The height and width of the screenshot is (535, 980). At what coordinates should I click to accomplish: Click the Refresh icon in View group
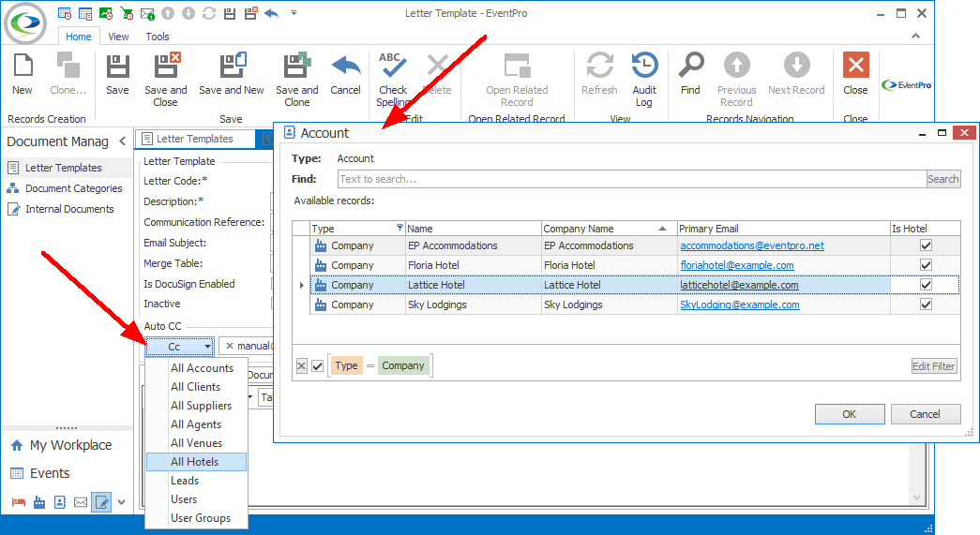click(599, 65)
